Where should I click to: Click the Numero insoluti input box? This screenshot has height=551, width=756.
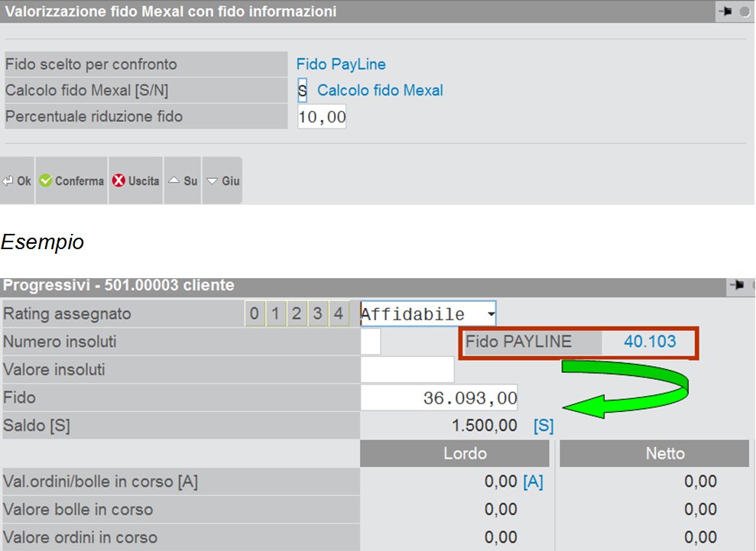point(371,342)
